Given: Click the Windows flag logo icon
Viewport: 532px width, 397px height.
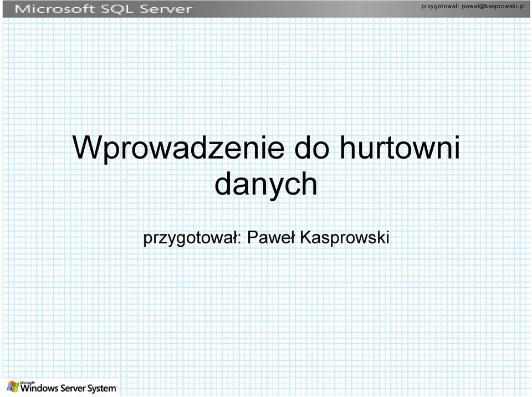Looking at the screenshot, I should [13, 387].
